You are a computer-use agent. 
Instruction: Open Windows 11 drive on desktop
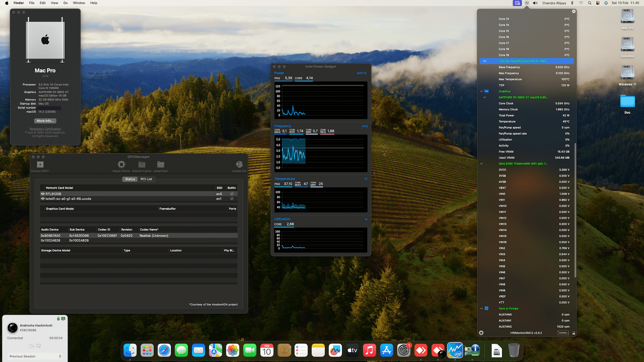coord(627,75)
